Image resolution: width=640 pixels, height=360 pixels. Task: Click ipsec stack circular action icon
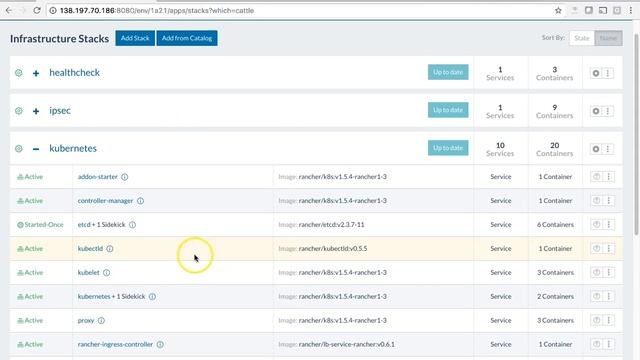pos(596,111)
